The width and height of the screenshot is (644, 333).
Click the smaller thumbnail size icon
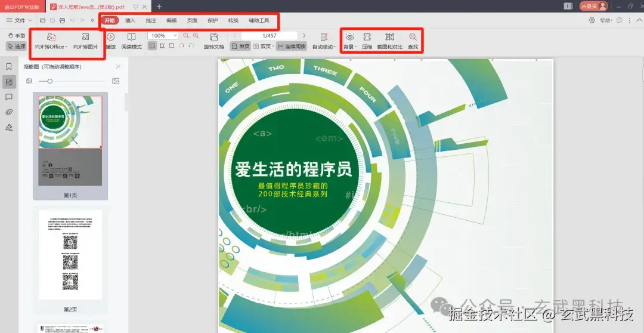(x=29, y=81)
